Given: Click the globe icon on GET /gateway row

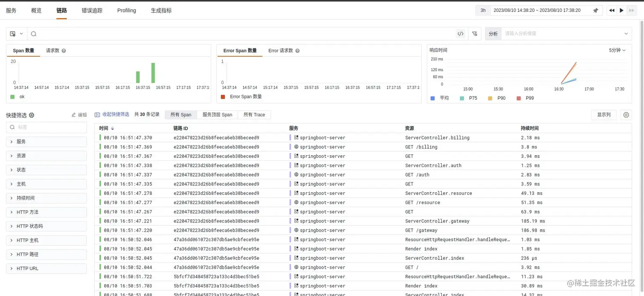Looking at the screenshot, I should click(296, 230).
